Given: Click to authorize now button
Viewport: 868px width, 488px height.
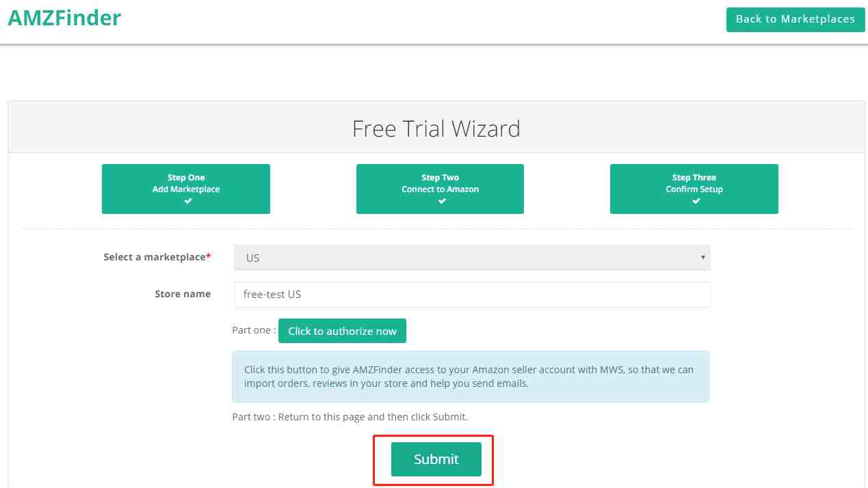Looking at the screenshot, I should 342,331.
